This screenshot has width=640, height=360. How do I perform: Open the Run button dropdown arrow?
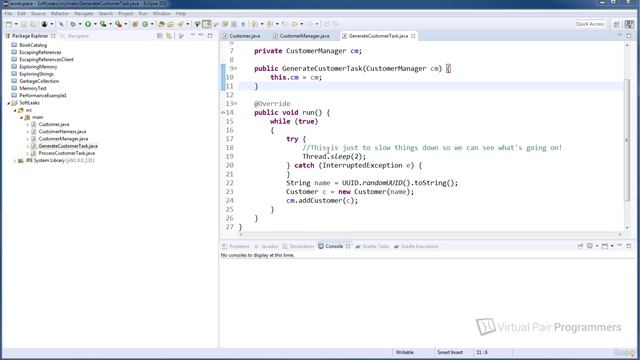(x=95, y=24)
